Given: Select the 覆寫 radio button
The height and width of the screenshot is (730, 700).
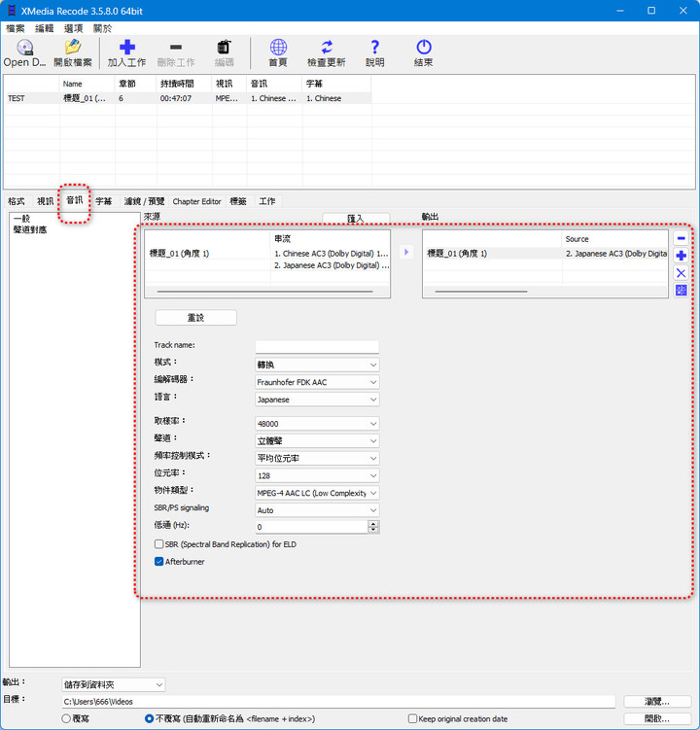Looking at the screenshot, I should coord(66,718).
